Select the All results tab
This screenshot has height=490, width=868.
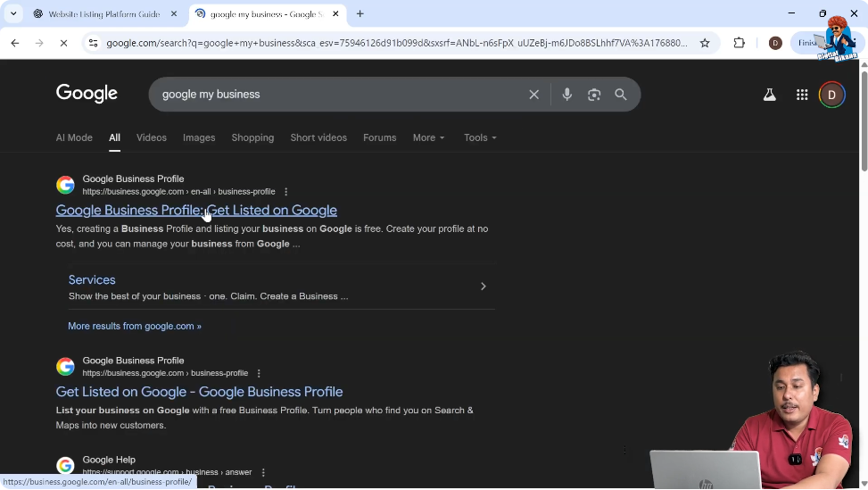(114, 137)
